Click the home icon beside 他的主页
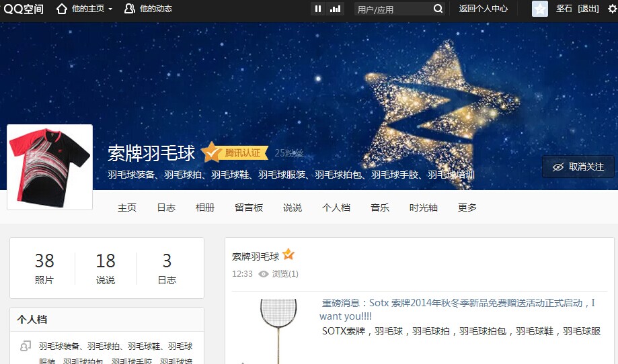 pos(62,9)
